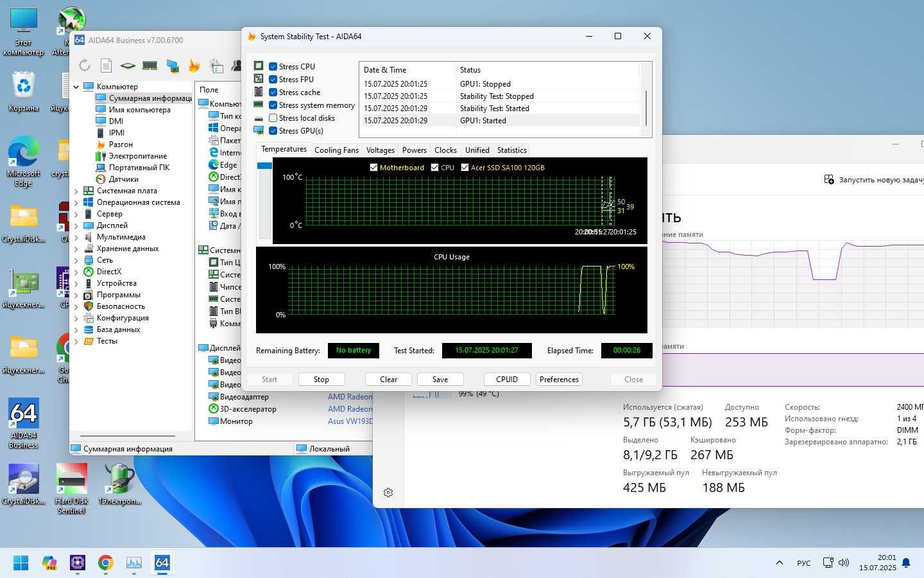The height and width of the screenshot is (578, 924).
Task: Expand the Тесты tree node
Action: click(76, 341)
